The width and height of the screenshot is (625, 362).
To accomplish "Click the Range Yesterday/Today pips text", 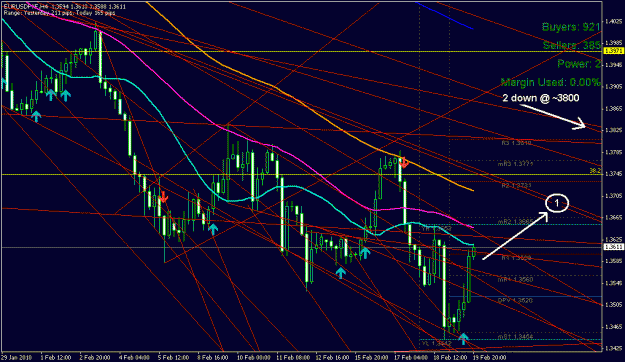I will tap(59, 13).
